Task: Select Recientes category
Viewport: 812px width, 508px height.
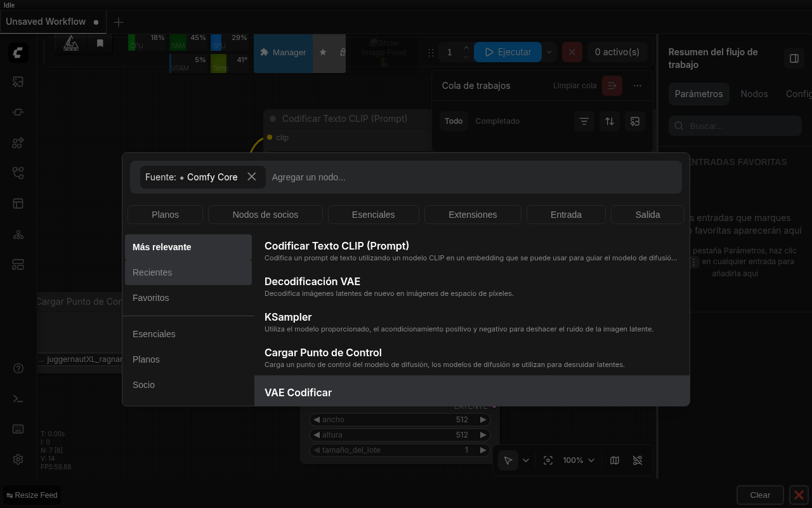Action: point(188,272)
